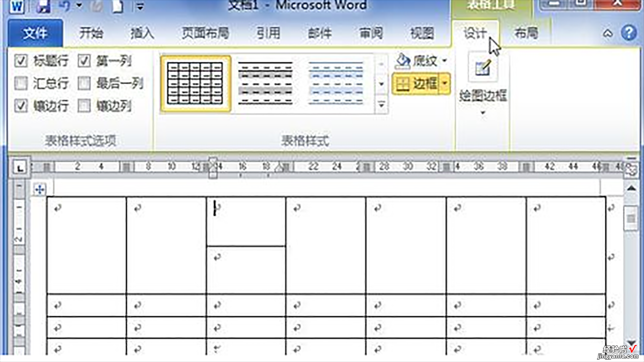644x362 pixels.
Task: Click the 设计 (Design) ribbon tab
Action: (x=475, y=33)
